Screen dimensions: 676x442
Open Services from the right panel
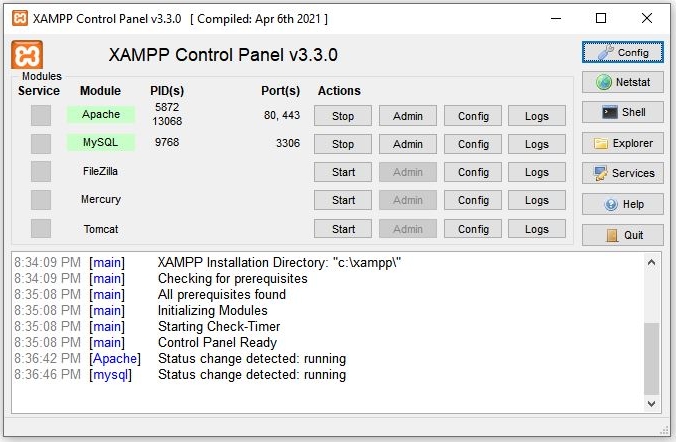623,173
